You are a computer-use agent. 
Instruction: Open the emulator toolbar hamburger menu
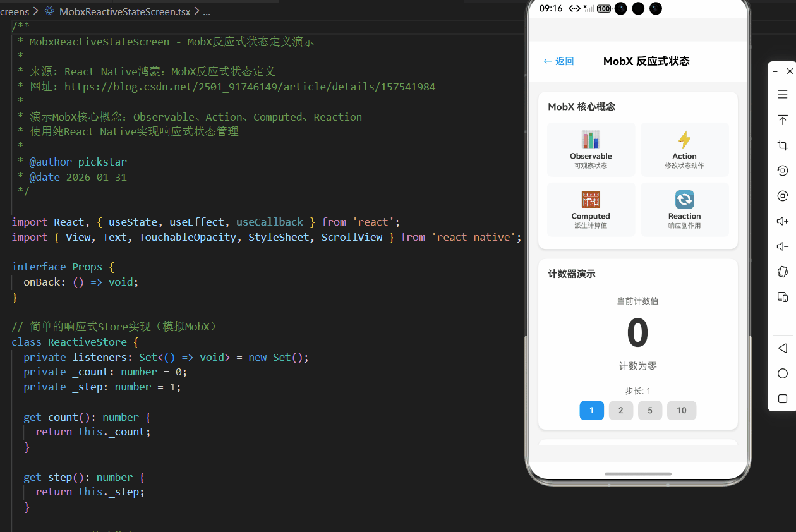click(x=782, y=95)
